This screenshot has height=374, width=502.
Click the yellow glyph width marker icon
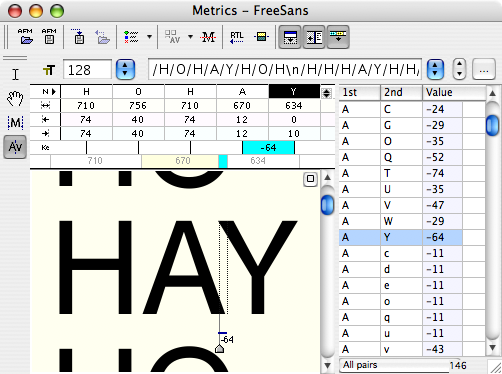tap(261, 37)
